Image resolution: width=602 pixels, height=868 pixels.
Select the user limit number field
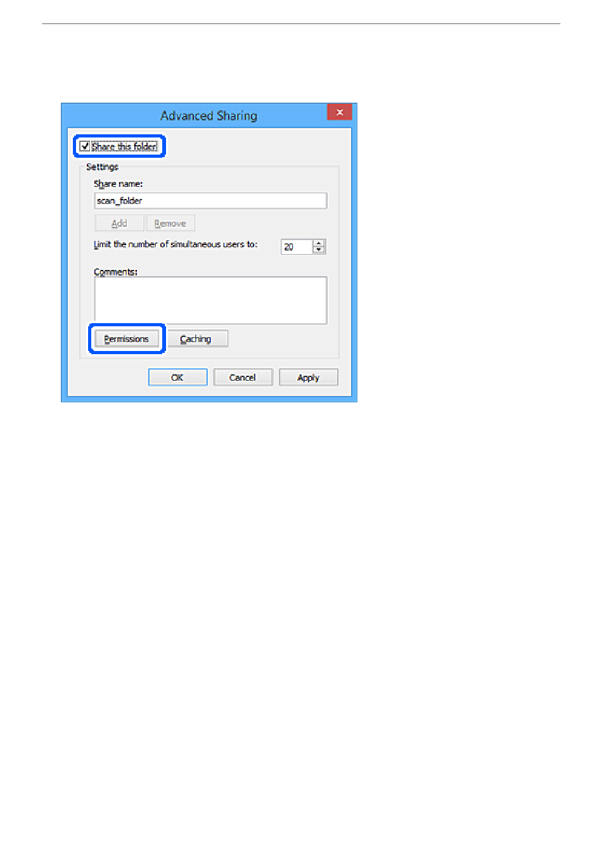click(297, 247)
